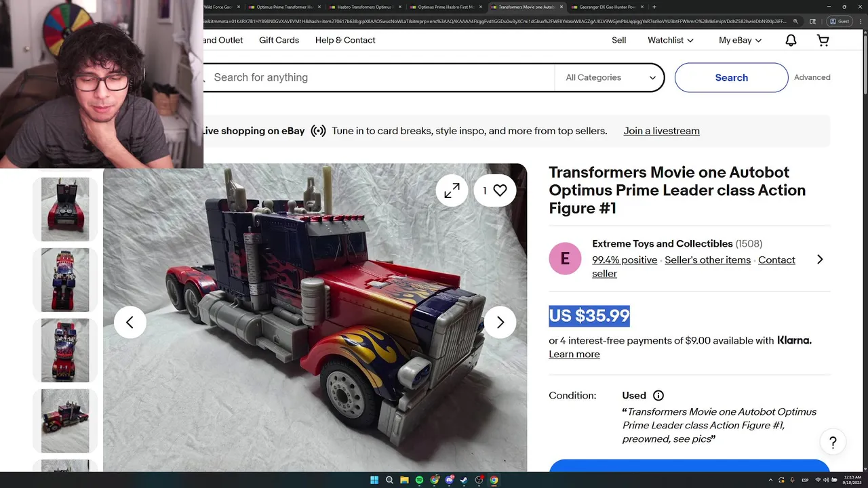Open Advanced search link

[812, 77]
